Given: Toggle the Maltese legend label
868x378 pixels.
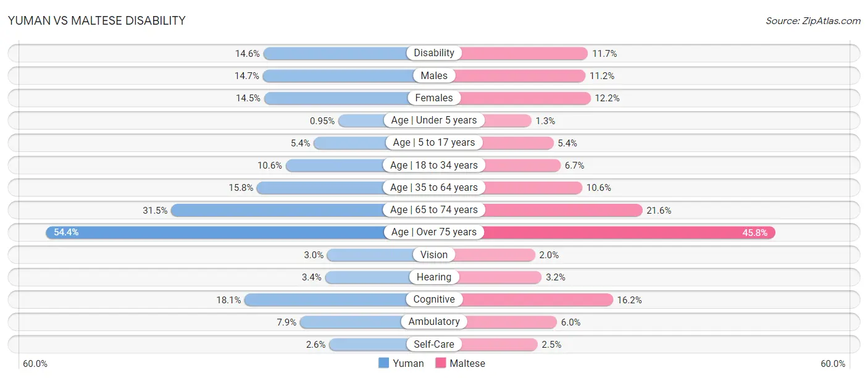Looking at the screenshot, I should pyautogui.click(x=467, y=363).
